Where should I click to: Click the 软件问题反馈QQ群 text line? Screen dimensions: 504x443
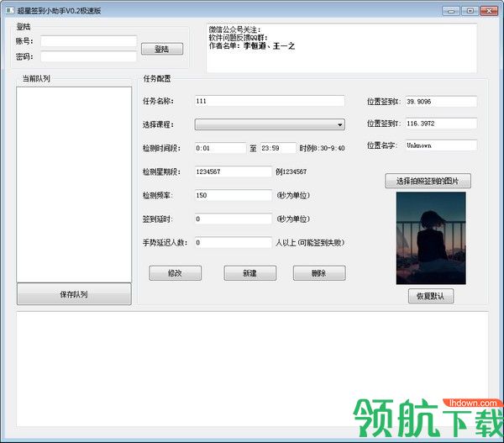tap(239, 38)
